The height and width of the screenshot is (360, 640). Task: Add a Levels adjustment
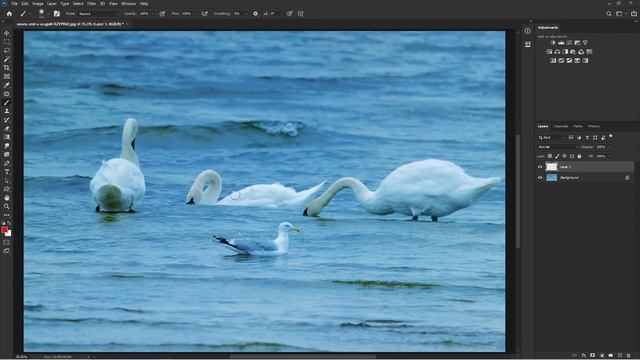pyautogui.click(x=561, y=42)
